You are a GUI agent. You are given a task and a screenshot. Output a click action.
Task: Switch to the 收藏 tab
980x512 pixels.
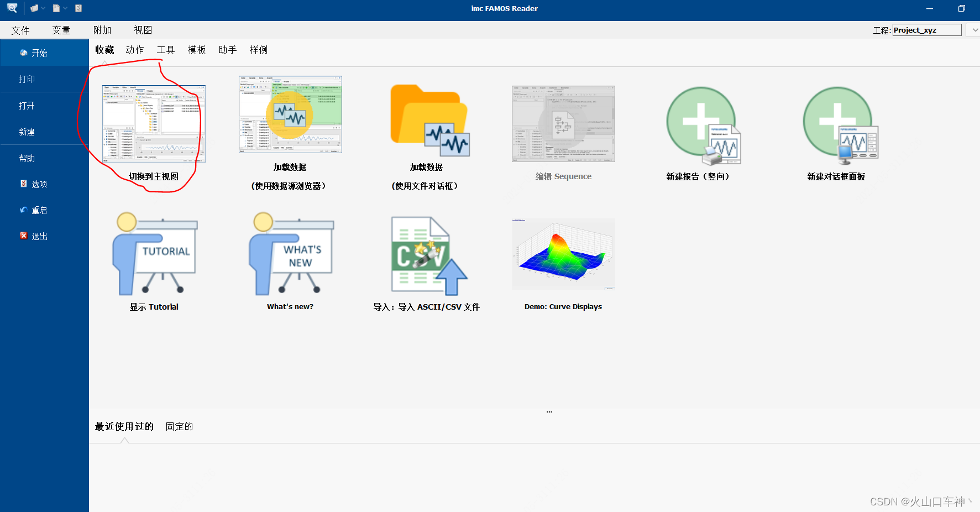pos(104,50)
